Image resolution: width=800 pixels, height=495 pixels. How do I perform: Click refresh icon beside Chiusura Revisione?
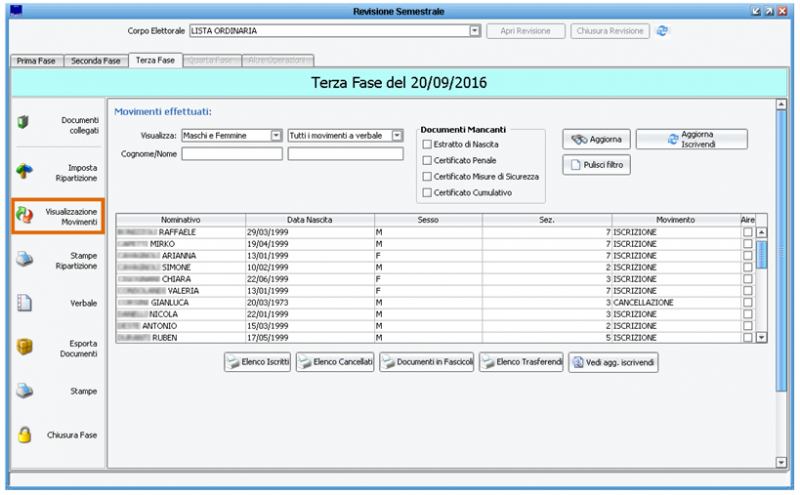pos(662,31)
